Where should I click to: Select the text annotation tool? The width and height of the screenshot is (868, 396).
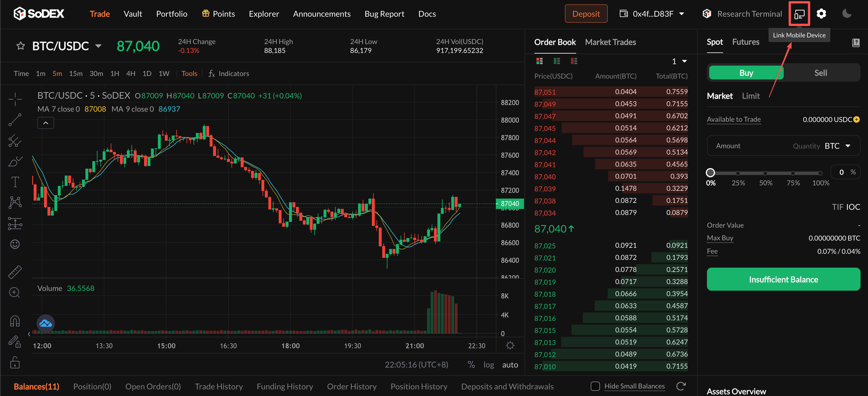15,182
